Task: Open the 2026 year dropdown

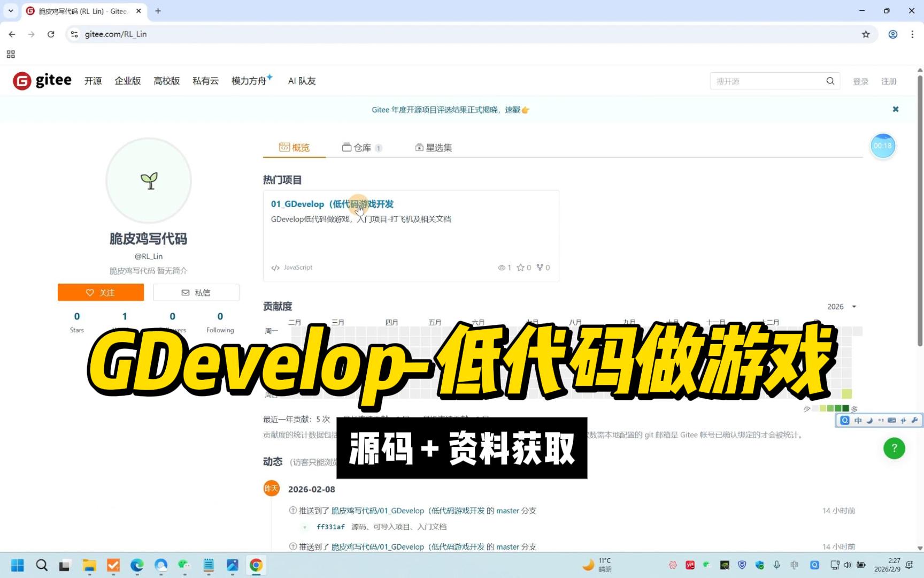Action: [x=842, y=307]
